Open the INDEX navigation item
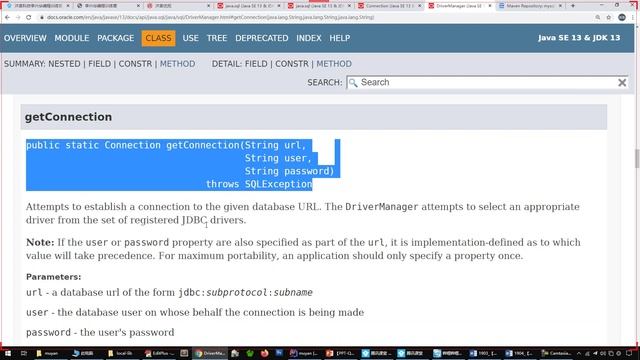This screenshot has height=360, width=640. click(309, 38)
